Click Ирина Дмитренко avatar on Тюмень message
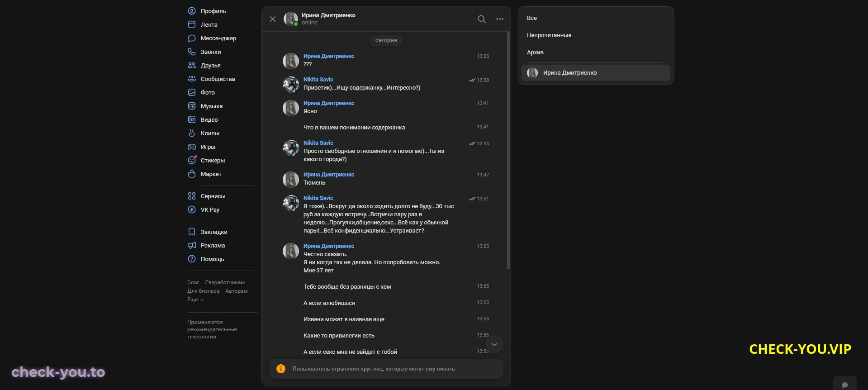 point(291,180)
